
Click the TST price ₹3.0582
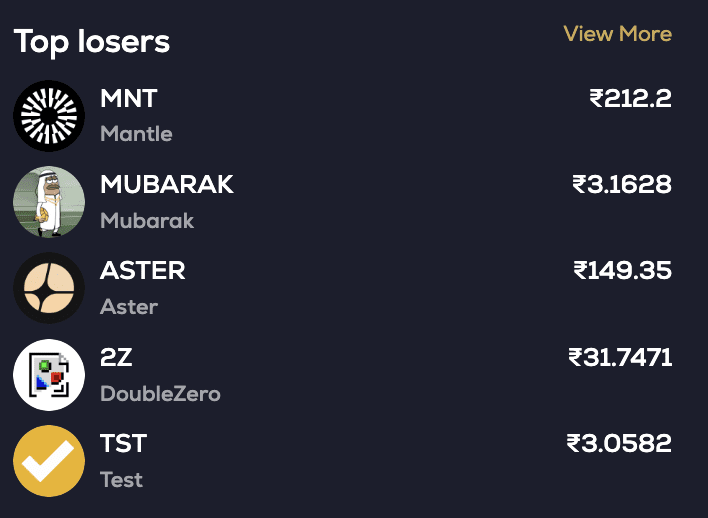619,443
